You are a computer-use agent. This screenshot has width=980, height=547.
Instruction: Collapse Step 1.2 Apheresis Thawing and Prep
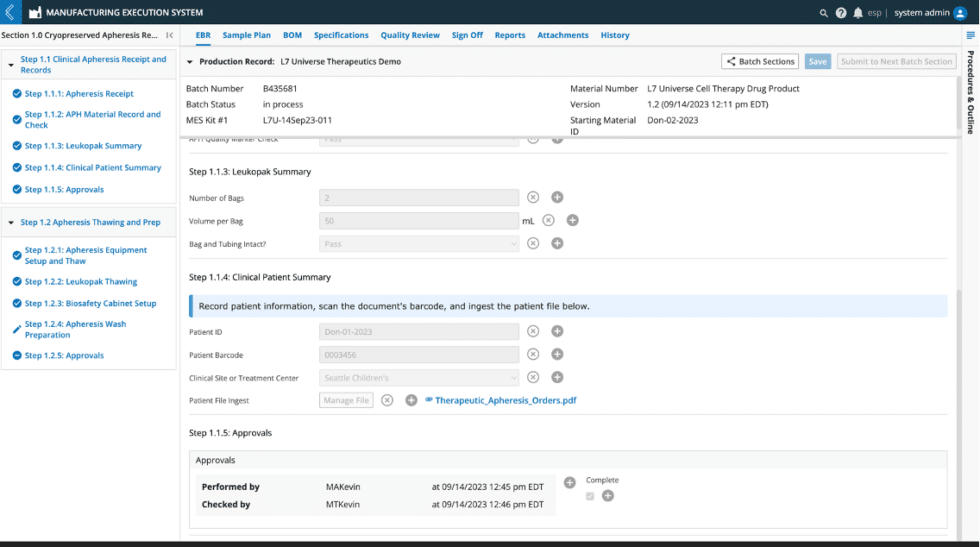pyautogui.click(x=11, y=222)
